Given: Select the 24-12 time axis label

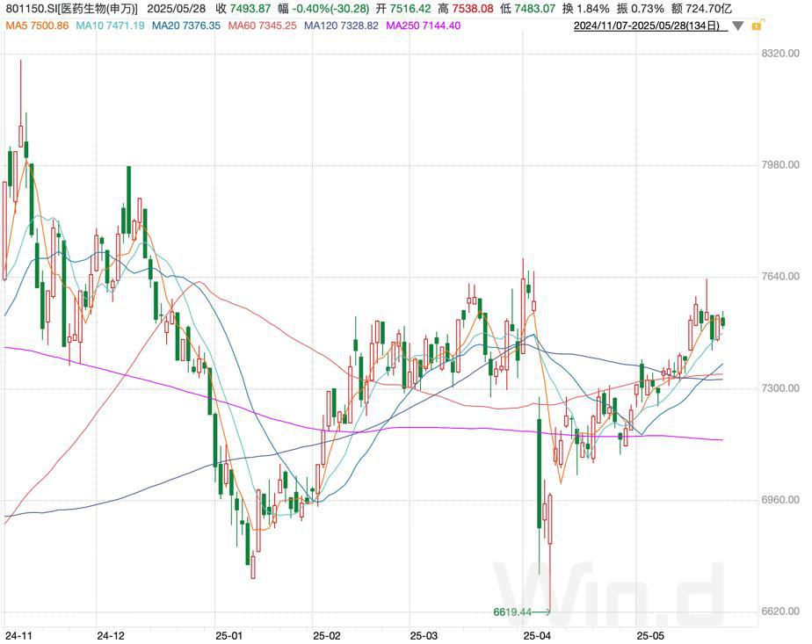Looking at the screenshot, I should (x=111, y=636).
